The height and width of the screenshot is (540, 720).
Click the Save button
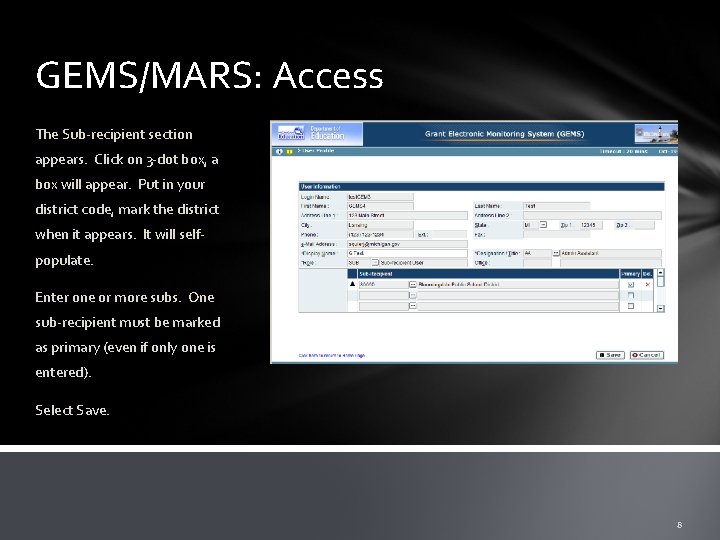tap(610, 355)
